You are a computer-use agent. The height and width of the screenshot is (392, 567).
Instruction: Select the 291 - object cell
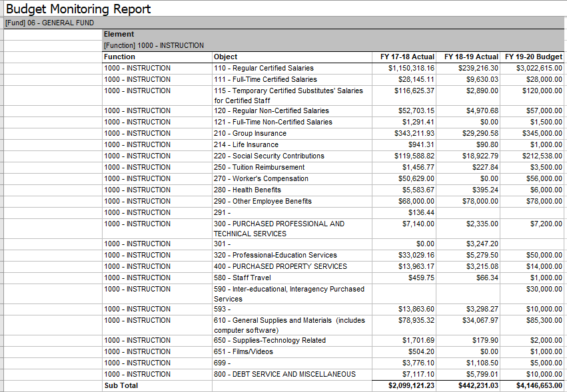click(292, 213)
